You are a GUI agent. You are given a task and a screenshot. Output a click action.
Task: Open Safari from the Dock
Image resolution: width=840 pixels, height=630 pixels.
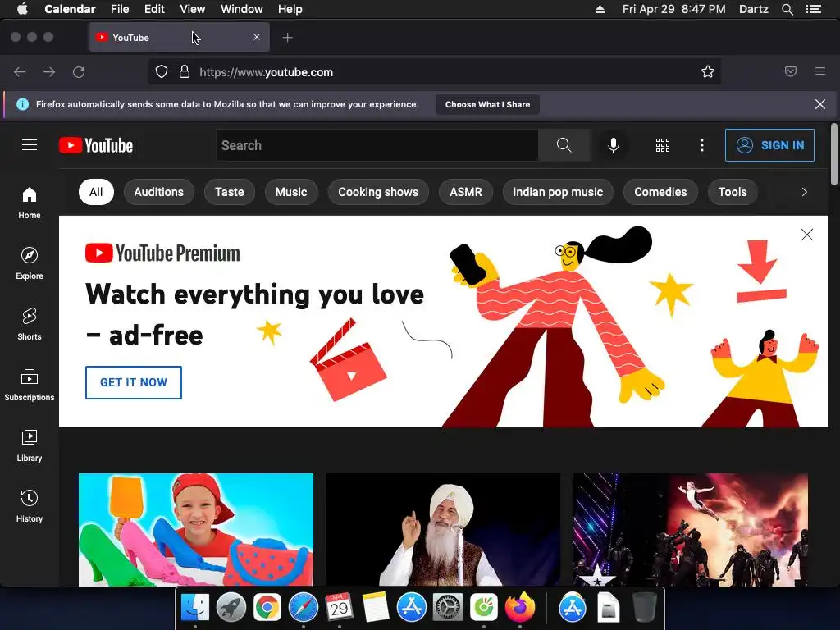point(304,608)
